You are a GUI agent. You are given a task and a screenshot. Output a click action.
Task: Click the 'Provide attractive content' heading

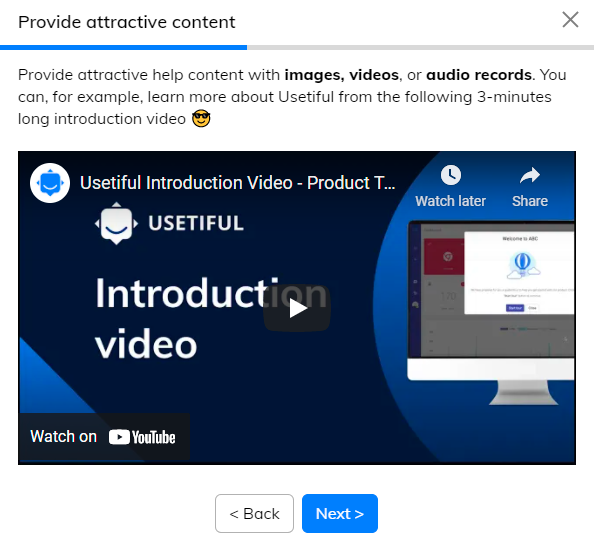click(x=127, y=22)
